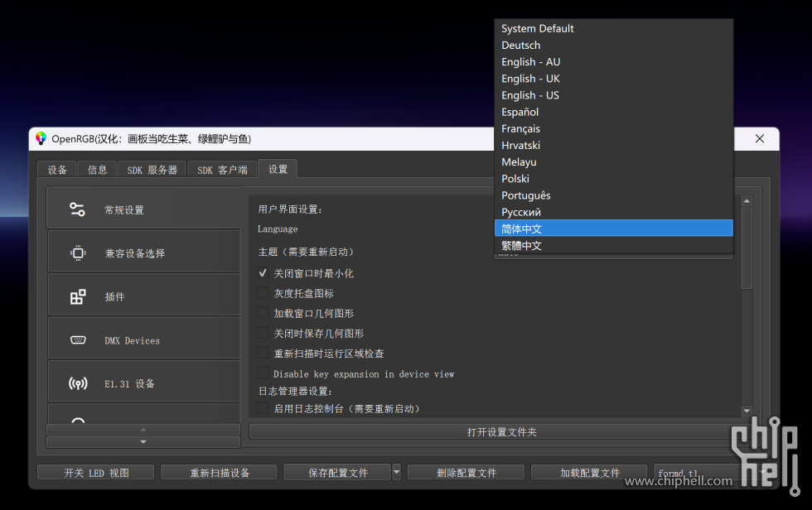Choose Polski in language list
The height and width of the screenshot is (510, 812).
pyautogui.click(x=614, y=179)
